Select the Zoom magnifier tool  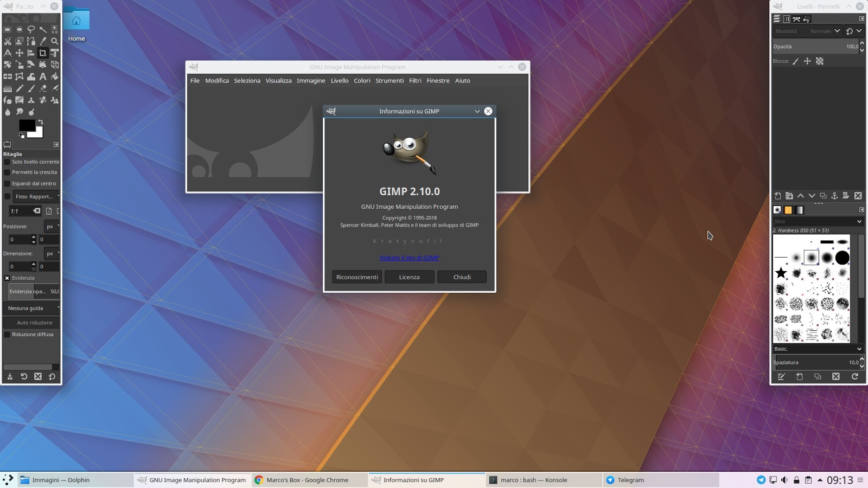(55, 41)
